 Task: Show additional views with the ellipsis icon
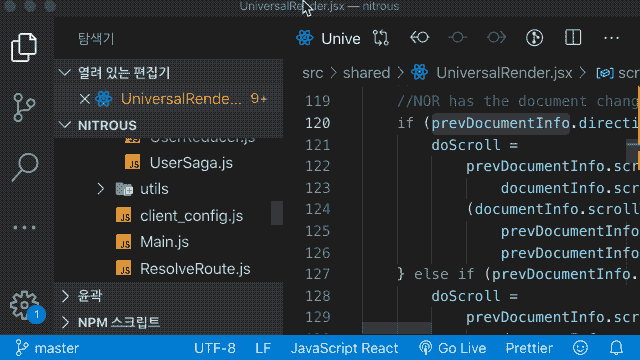(24, 227)
